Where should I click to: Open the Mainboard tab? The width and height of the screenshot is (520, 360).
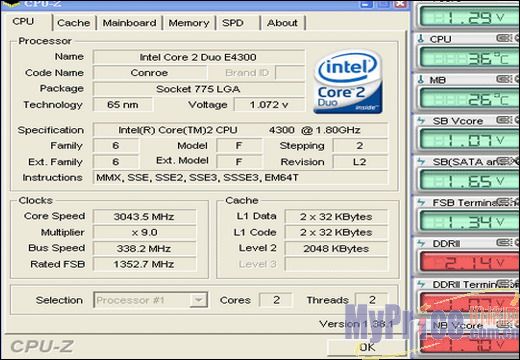[129, 23]
